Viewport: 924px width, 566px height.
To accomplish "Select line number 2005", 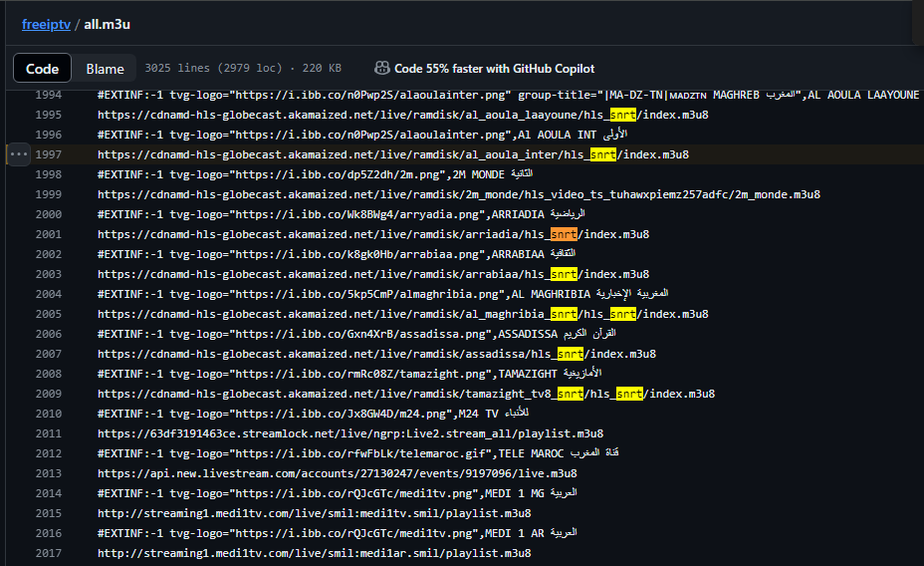I will coord(49,314).
